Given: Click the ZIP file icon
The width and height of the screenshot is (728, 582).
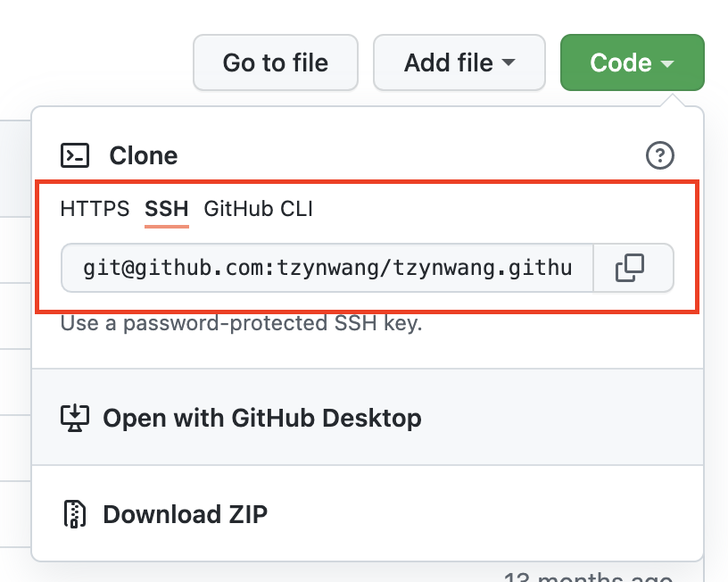Looking at the screenshot, I should click(x=75, y=514).
